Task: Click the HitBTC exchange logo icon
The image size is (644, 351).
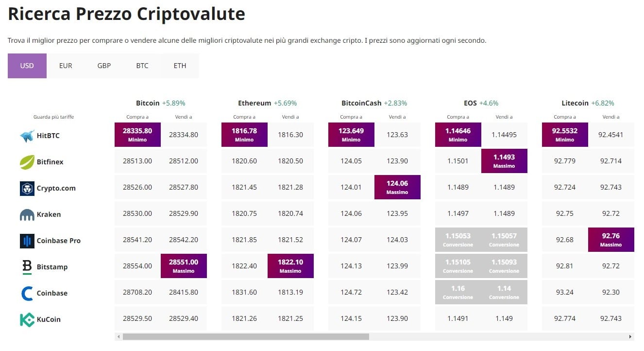Action: (x=27, y=136)
